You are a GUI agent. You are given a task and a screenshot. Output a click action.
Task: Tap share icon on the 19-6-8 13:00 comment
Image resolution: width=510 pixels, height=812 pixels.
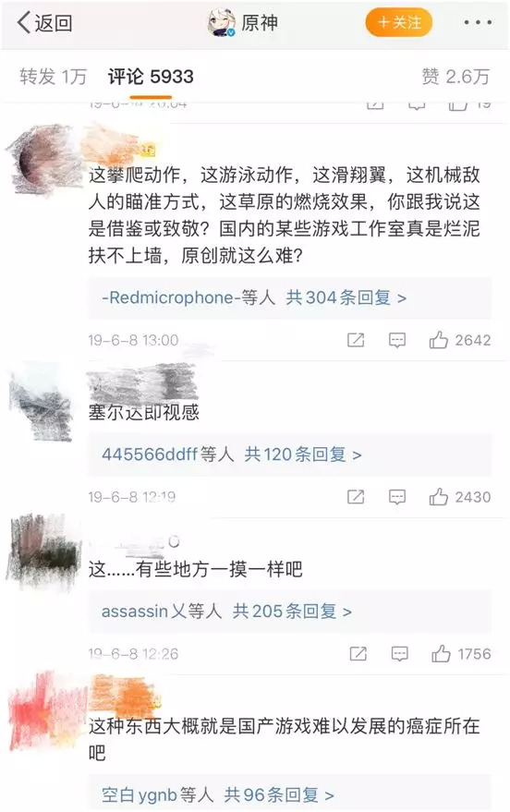pyautogui.click(x=356, y=340)
